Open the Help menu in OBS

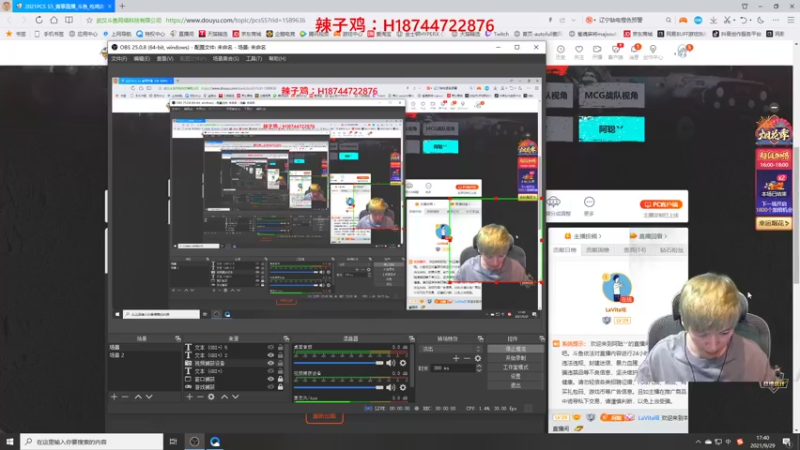pos(277,59)
